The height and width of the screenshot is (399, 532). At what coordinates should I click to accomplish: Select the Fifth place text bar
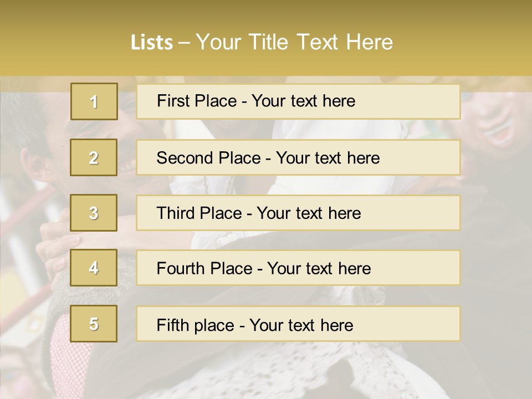tap(298, 324)
